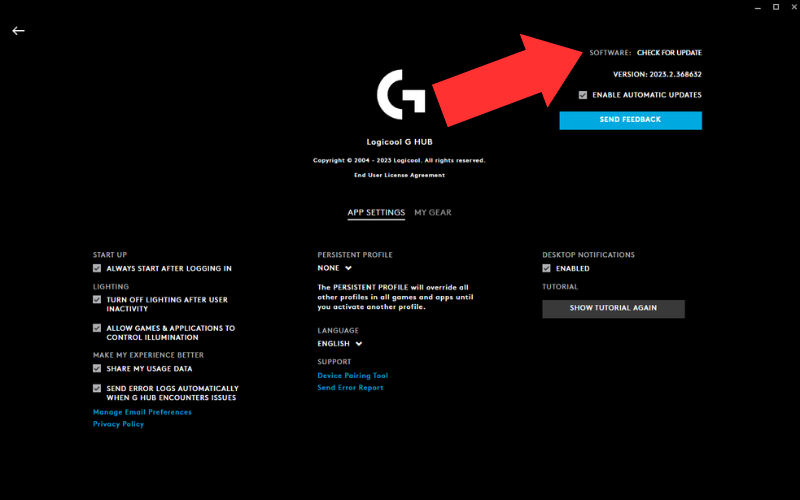Open the Persistent Profile NONE dropdown
800x500 pixels.
pyautogui.click(x=335, y=268)
